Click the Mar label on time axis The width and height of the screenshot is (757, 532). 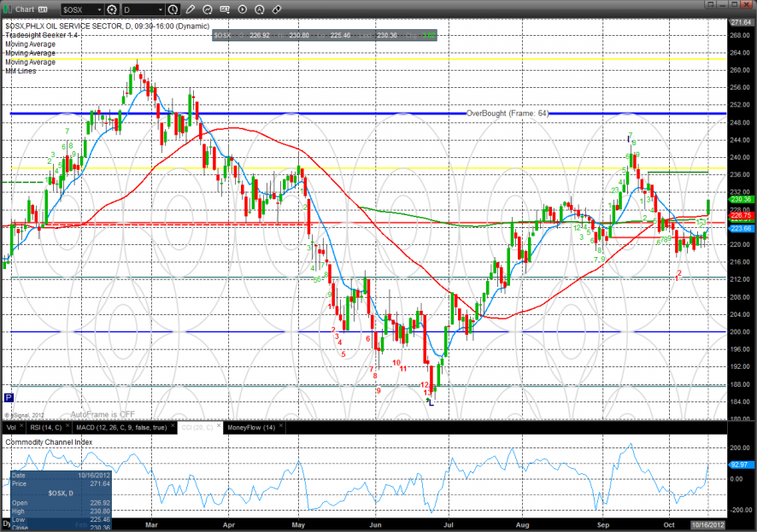(151, 525)
